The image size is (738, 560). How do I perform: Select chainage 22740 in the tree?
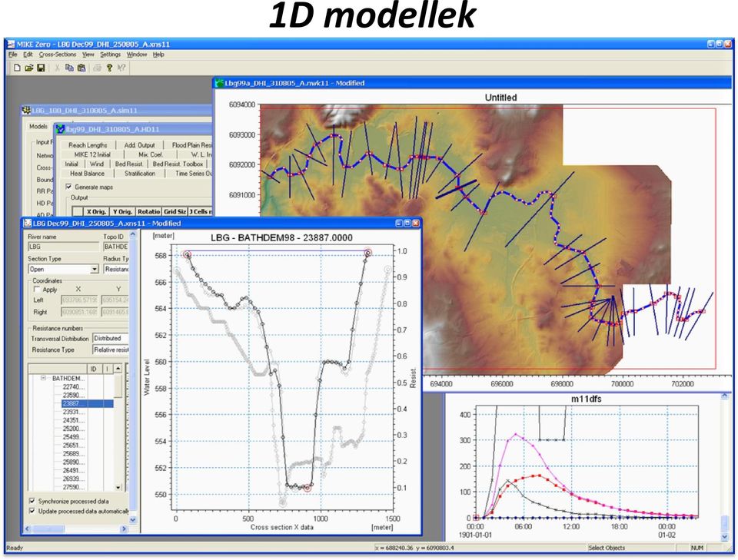coord(74,387)
